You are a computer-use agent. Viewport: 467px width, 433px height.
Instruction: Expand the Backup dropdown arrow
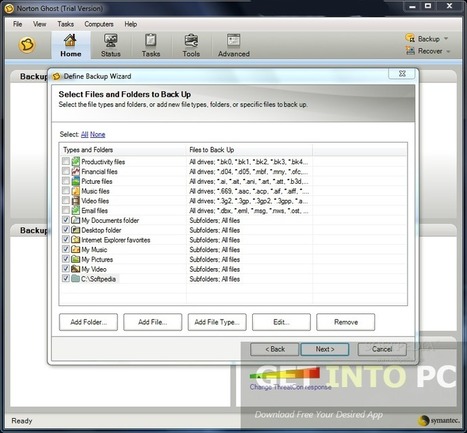(x=446, y=39)
